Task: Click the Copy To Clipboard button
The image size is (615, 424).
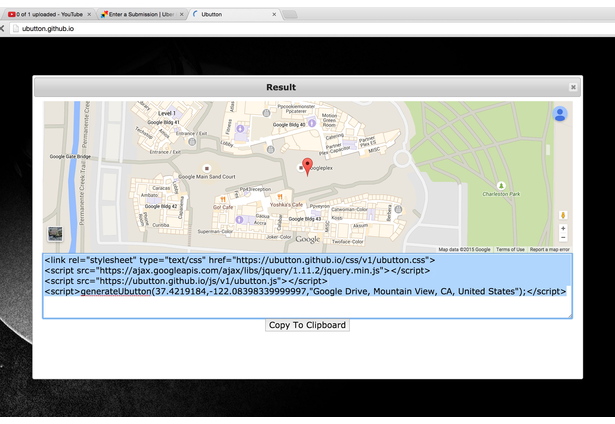Action: click(x=307, y=325)
